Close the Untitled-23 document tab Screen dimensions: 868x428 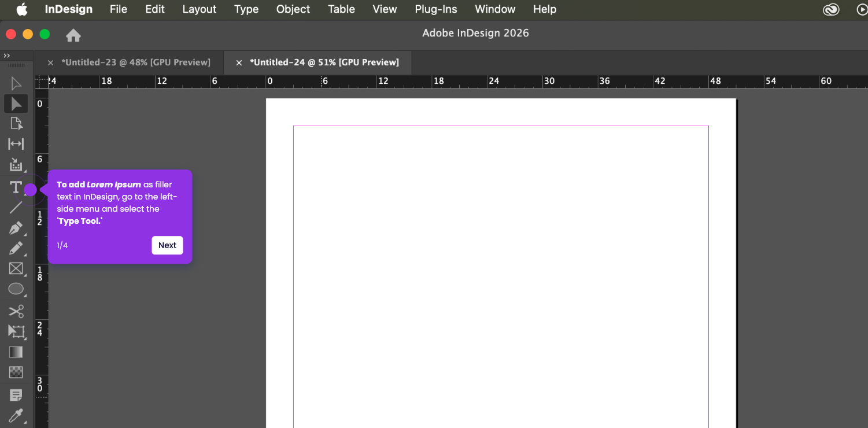click(50, 62)
